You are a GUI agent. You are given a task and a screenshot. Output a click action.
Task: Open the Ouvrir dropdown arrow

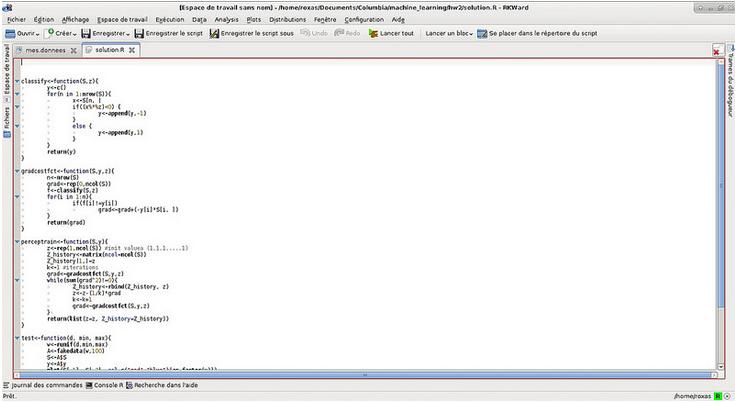[38, 34]
